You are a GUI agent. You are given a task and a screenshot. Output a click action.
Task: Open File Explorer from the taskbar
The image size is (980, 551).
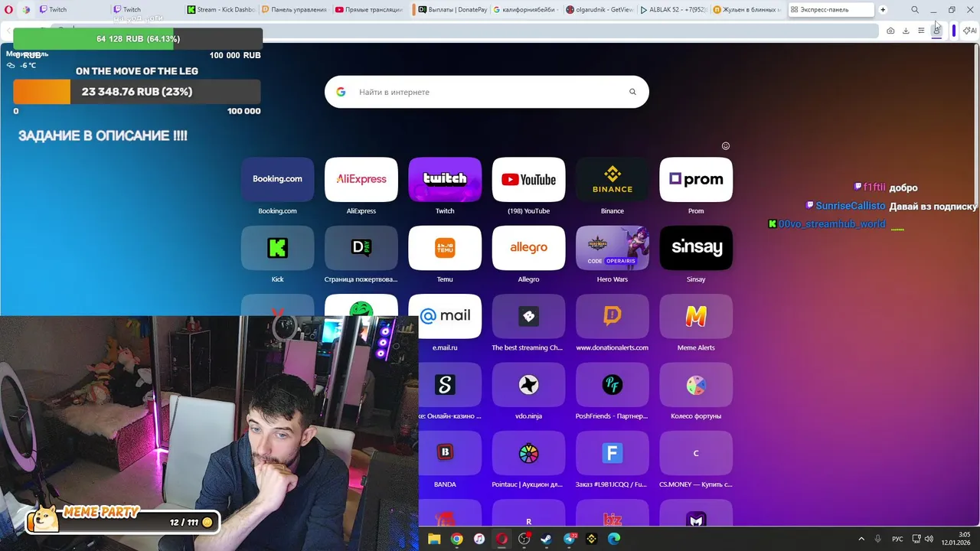point(434,539)
